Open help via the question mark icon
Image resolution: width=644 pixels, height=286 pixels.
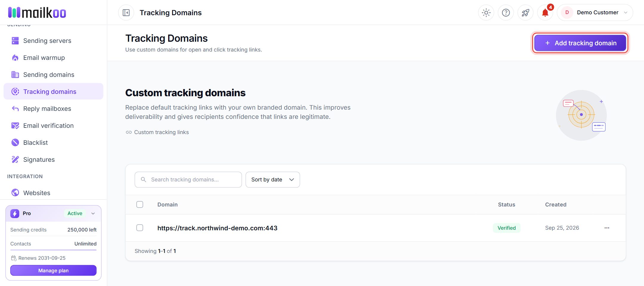click(x=506, y=13)
